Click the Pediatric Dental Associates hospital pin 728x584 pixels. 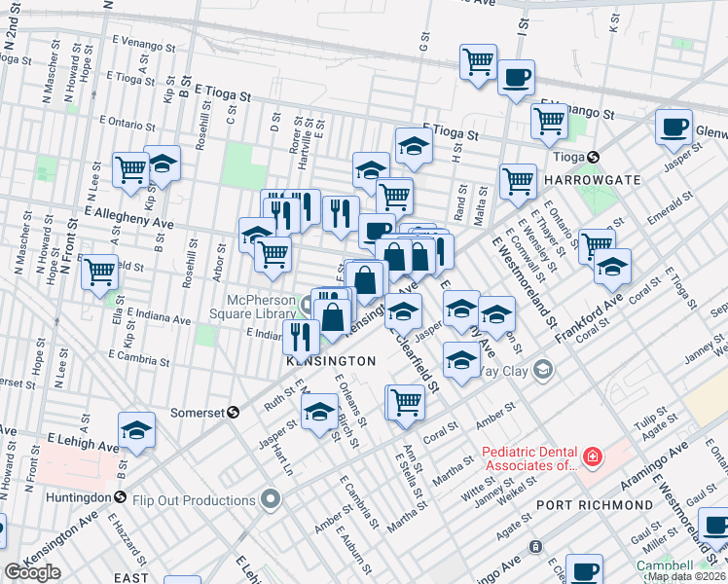(593, 456)
